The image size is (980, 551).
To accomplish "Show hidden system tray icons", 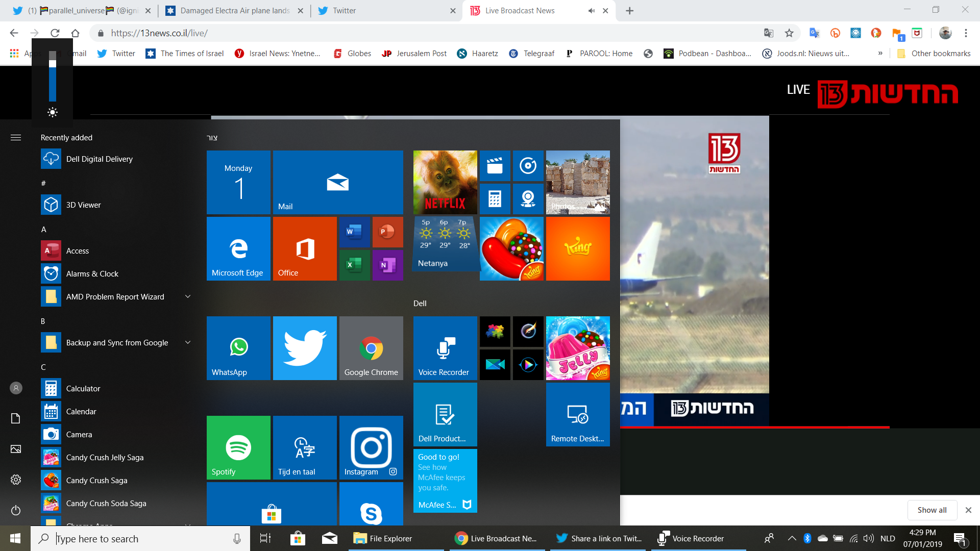I will (792, 538).
